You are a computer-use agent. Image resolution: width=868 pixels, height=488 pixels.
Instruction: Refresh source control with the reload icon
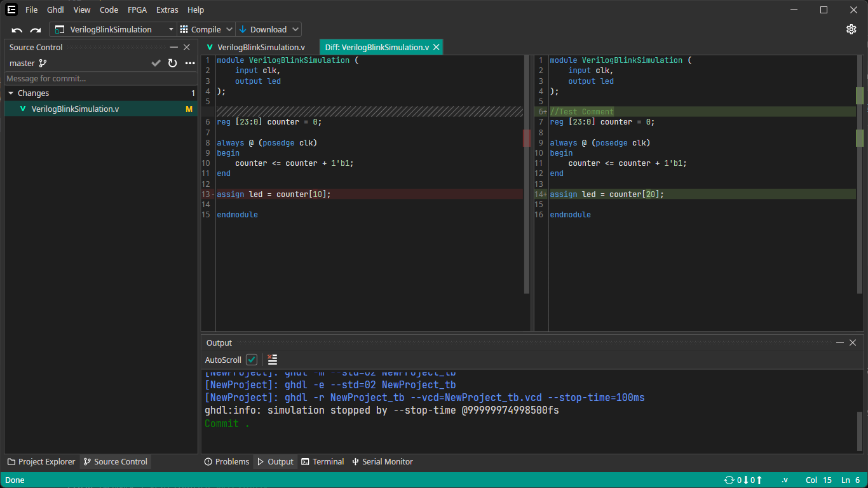(172, 63)
